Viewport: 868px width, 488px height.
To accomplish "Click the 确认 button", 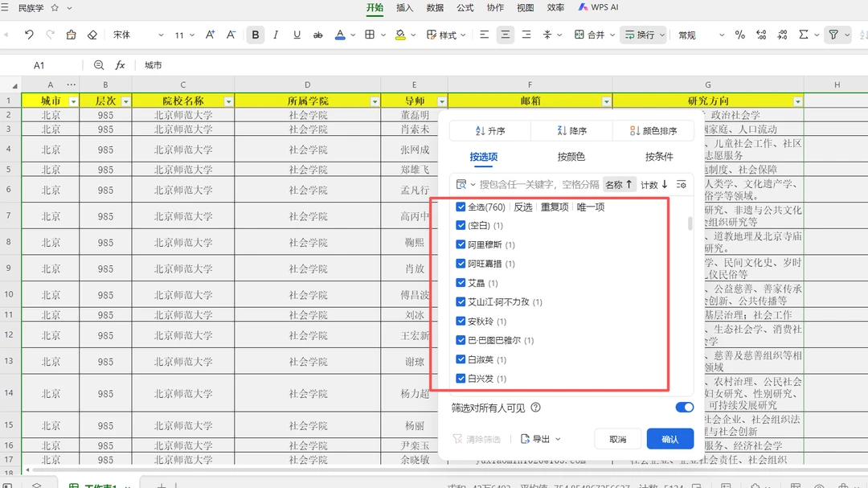I will coord(669,439).
